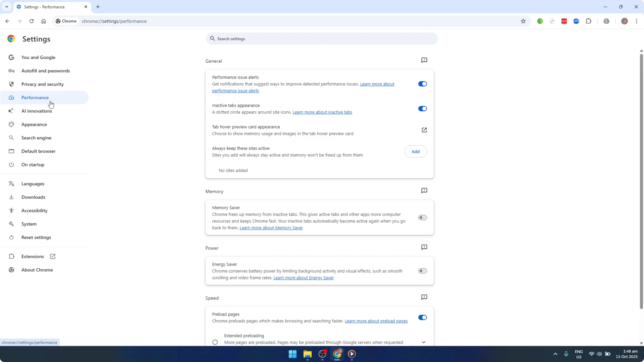Open Learn more about inactive tabs link
This screenshot has height=362, width=644.
322,112
